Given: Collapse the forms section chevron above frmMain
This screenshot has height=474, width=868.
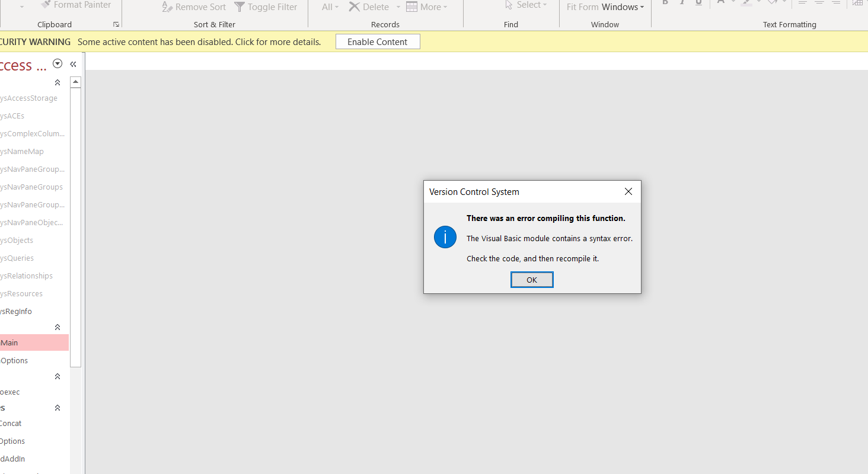Looking at the screenshot, I should tap(57, 326).
